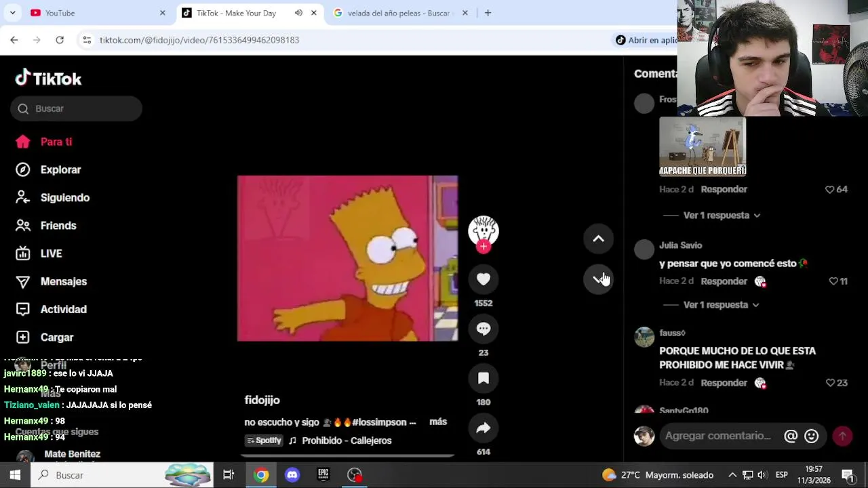Image resolution: width=868 pixels, height=488 pixels.
Task: Open comments via speech bubble icon
Action: (x=483, y=329)
